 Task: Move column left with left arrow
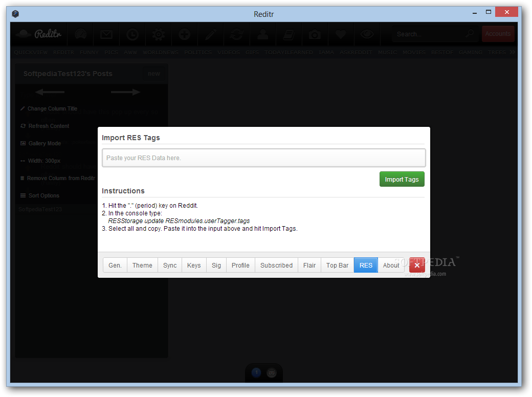(50, 92)
